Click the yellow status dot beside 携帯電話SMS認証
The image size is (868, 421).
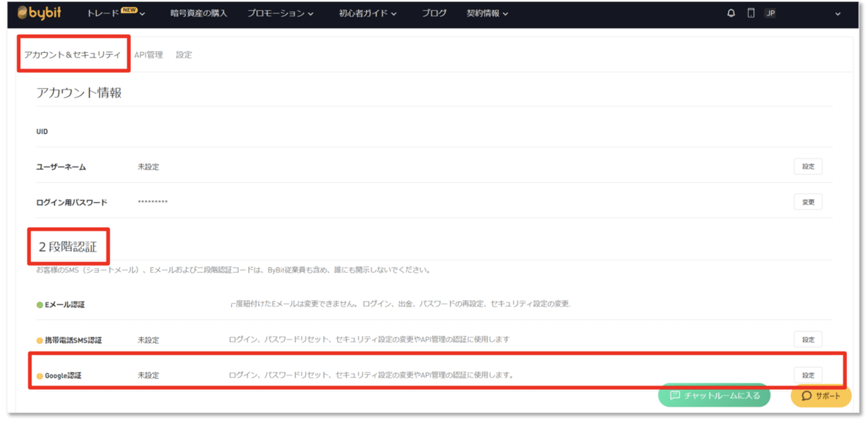click(x=39, y=339)
